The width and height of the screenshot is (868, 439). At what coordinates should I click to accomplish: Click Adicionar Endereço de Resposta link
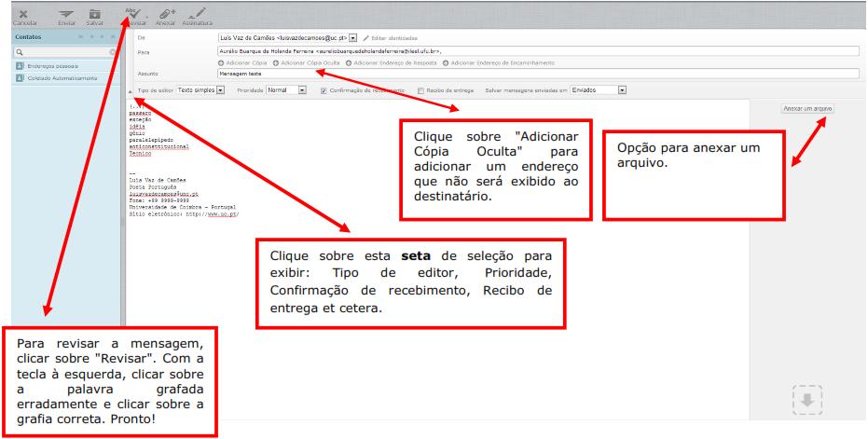click(393, 62)
